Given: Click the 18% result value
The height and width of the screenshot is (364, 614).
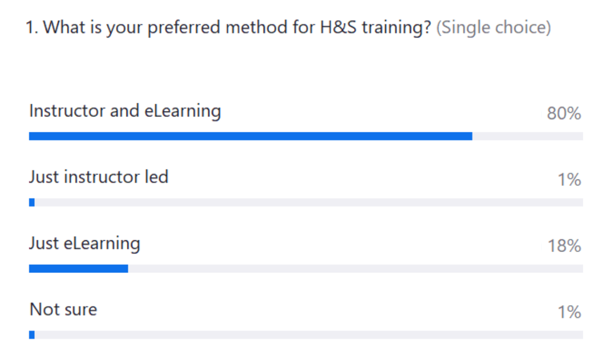Looking at the screenshot, I should [564, 246].
